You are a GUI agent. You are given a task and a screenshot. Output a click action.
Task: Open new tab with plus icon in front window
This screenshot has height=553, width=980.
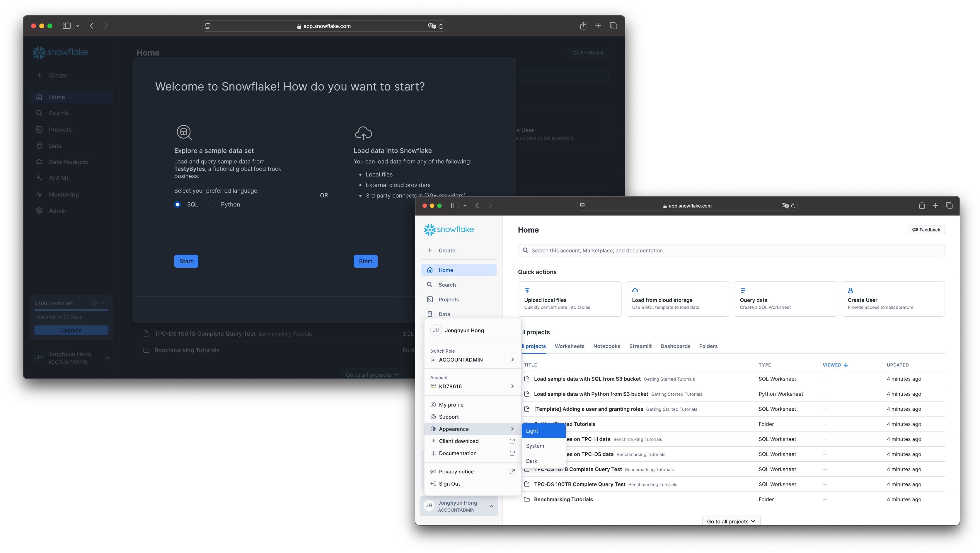(x=935, y=206)
